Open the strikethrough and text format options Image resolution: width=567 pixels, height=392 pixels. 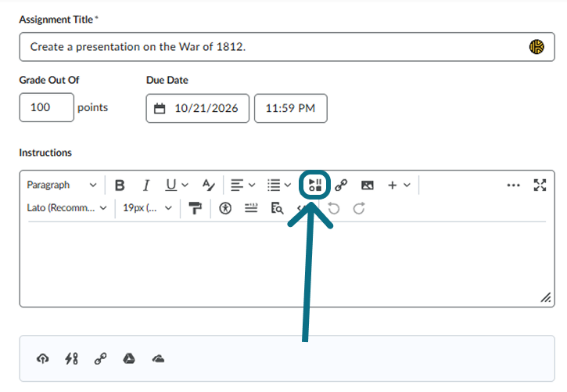[209, 185]
